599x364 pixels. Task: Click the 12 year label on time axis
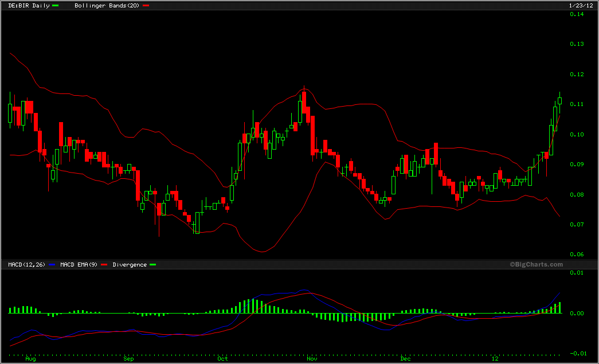pyautogui.click(x=495, y=359)
